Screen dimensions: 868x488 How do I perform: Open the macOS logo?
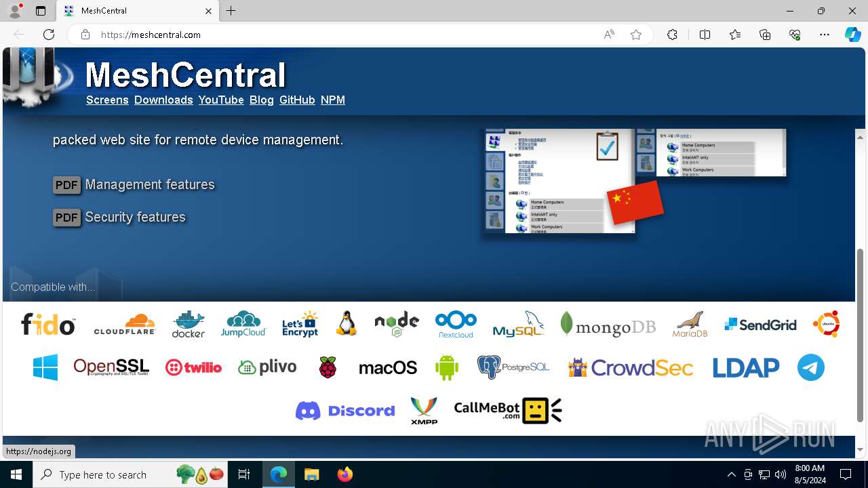point(388,368)
